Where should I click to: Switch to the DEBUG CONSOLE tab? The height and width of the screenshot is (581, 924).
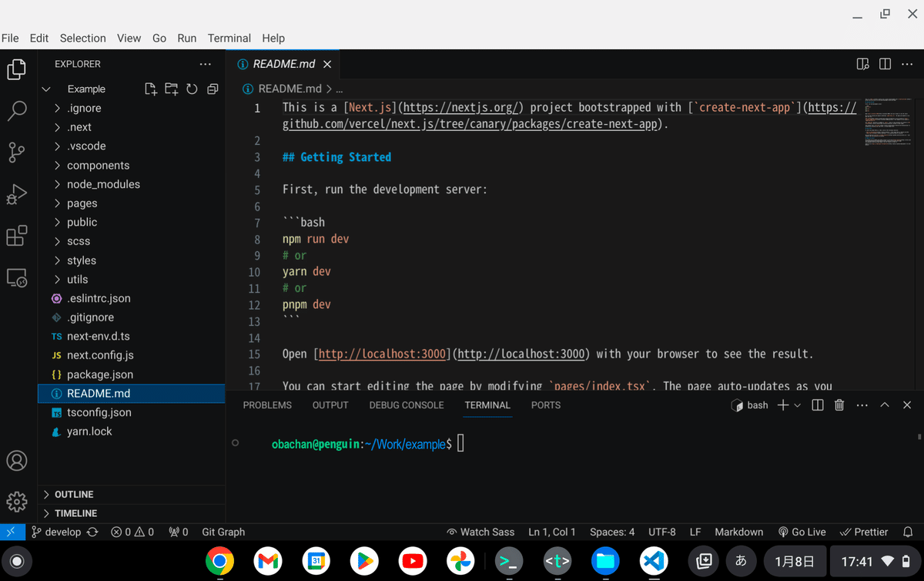407,405
